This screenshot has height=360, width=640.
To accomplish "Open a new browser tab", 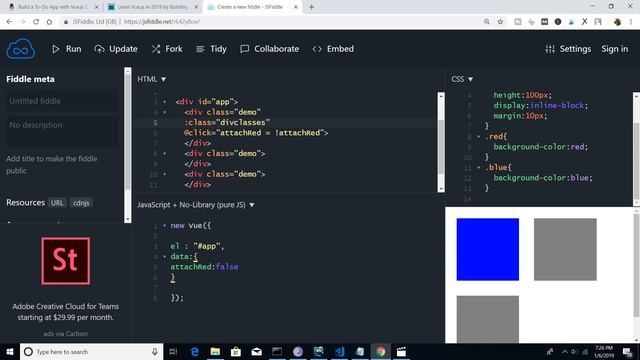I will [x=311, y=7].
